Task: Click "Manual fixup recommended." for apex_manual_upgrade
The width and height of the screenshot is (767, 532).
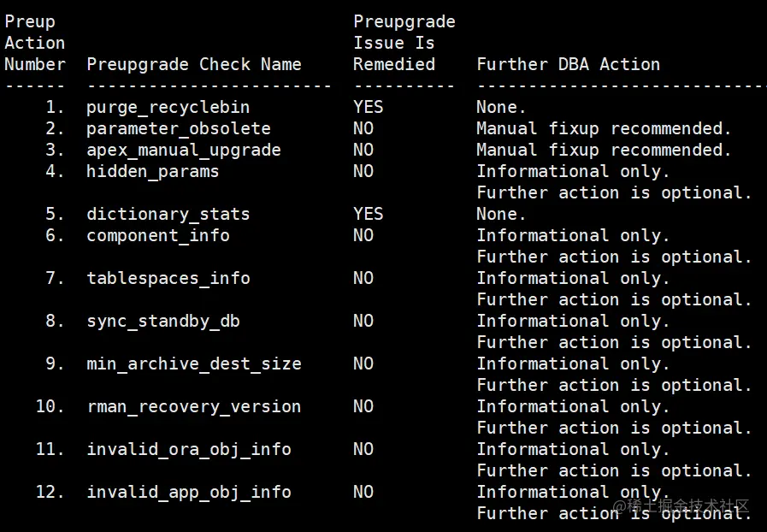Action: point(604,150)
